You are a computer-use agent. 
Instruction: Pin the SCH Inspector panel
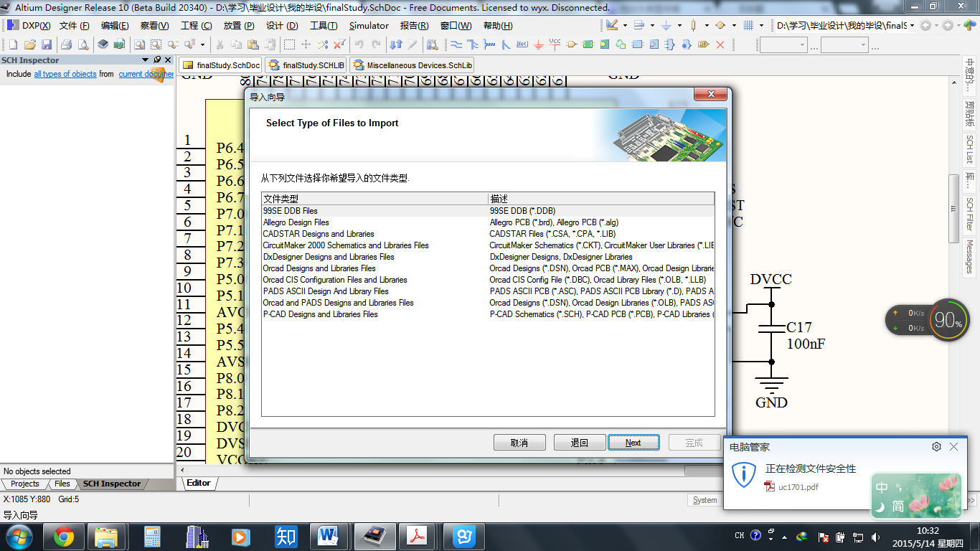click(157, 60)
